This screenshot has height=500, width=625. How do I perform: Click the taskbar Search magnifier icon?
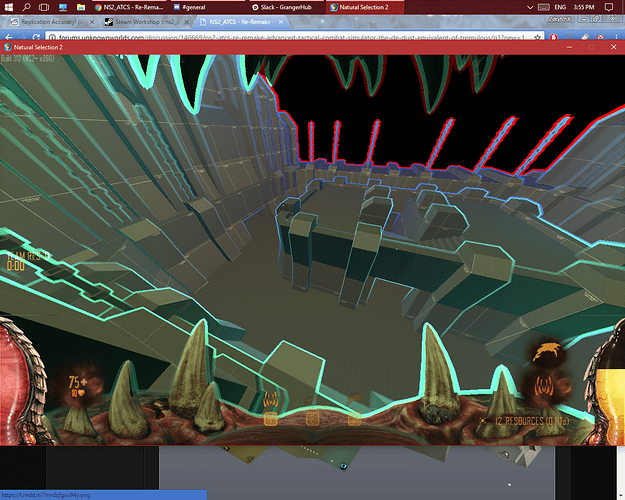(x=26, y=6)
